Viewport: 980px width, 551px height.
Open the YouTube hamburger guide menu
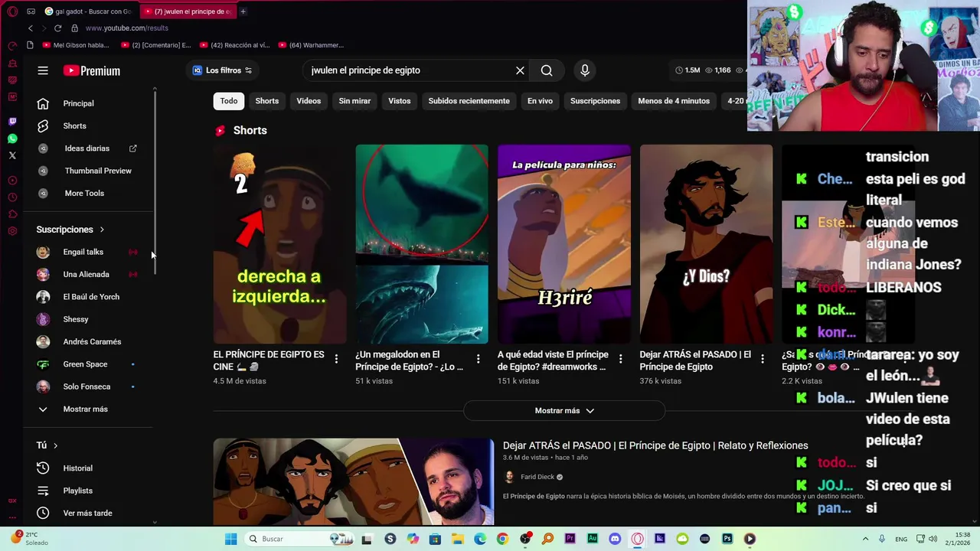point(43,70)
